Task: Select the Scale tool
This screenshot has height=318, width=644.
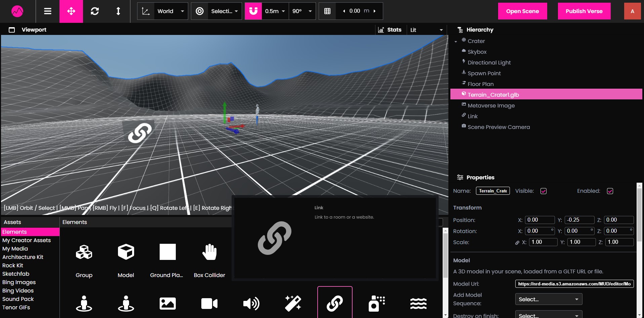Action: (118, 11)
